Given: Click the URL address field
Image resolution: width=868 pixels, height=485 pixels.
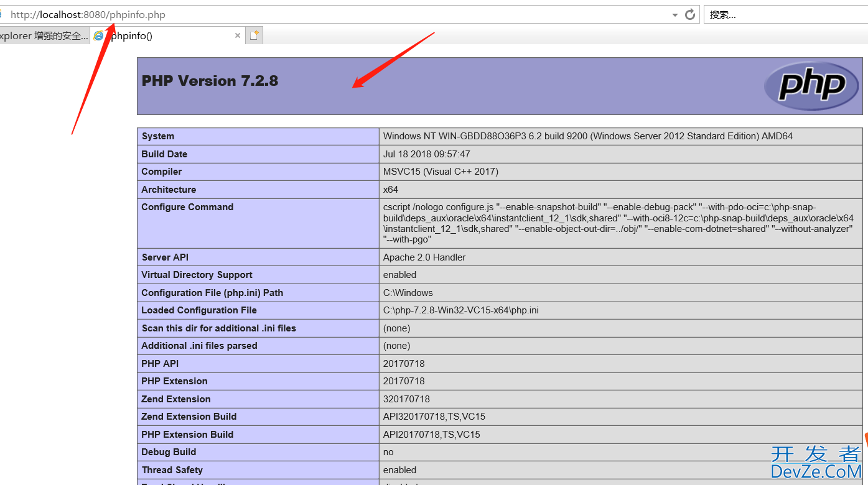Looking at the screenshot, I should point(336,14).
